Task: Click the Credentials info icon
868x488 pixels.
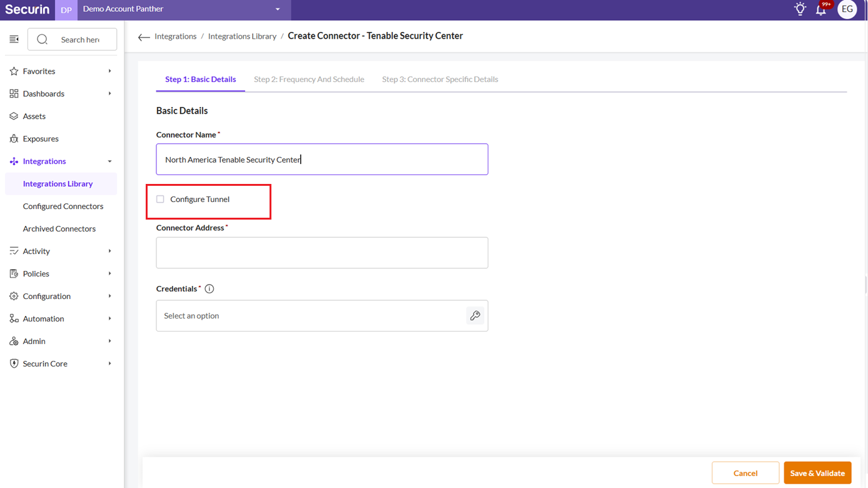Action: tap(209, 289)
